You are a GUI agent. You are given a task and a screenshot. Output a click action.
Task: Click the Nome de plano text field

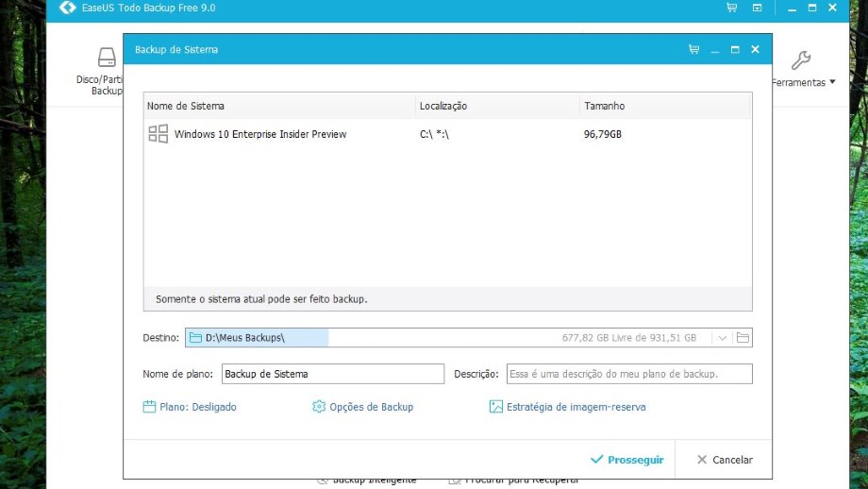332,374
